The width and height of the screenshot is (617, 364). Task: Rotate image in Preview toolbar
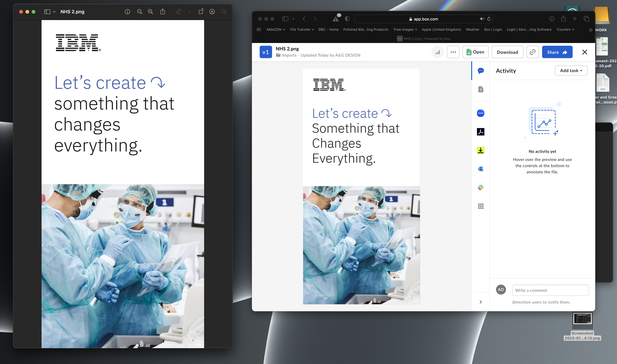tap(201, 11)
